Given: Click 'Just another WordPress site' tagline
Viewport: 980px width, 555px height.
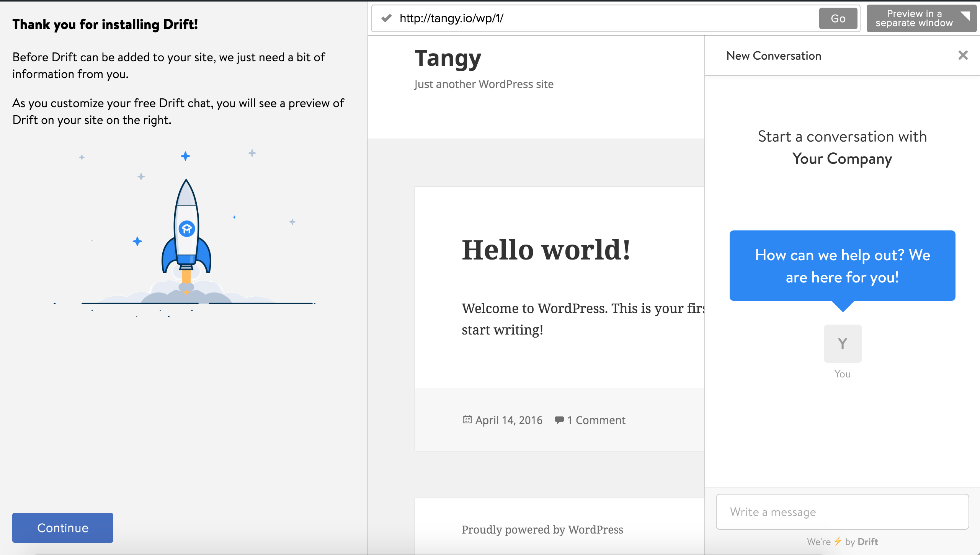Looking at the screenshot, I should pyautogui.click(x=484, y=84).
